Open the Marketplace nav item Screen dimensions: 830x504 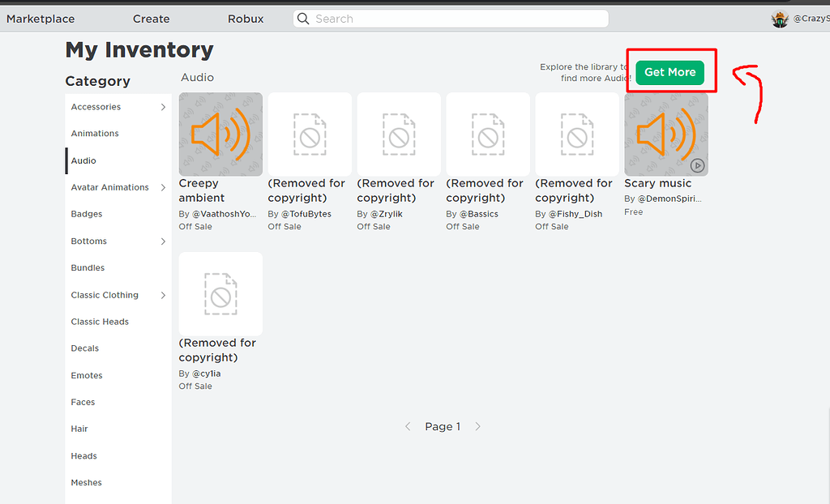41,19
